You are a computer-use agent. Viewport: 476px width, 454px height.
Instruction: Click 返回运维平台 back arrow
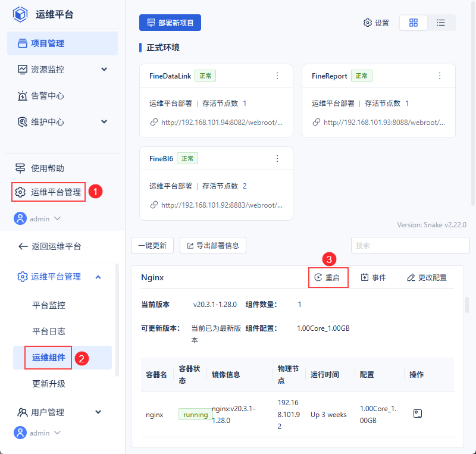[23, 246]
